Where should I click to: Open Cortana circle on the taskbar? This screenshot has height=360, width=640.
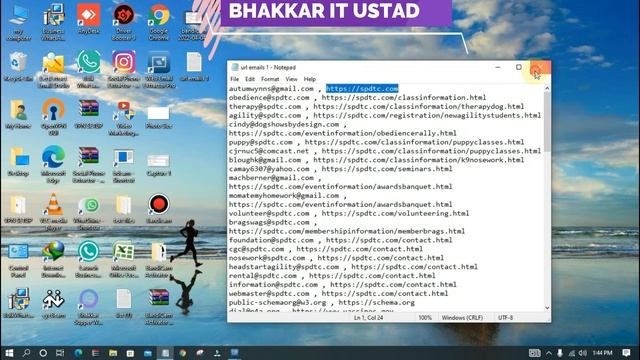[43, 353]
